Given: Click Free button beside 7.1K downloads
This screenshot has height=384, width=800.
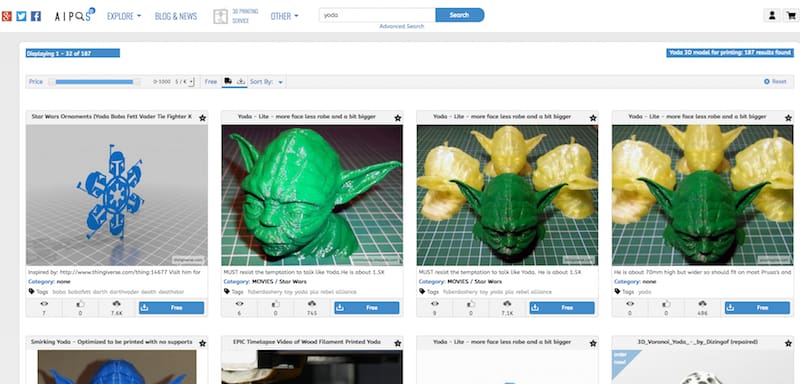Looking at the screenshot, I should click(562, 308).
